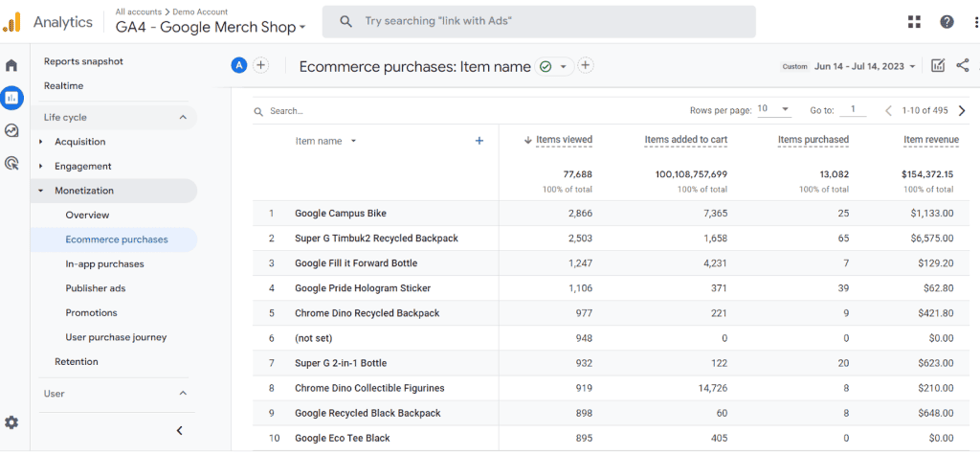Select Google Pride Hologram Sticker

click(x=363, y=288)
